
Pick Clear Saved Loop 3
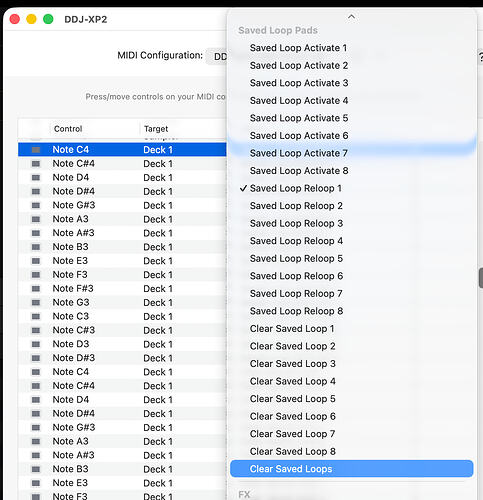point(351,364)
